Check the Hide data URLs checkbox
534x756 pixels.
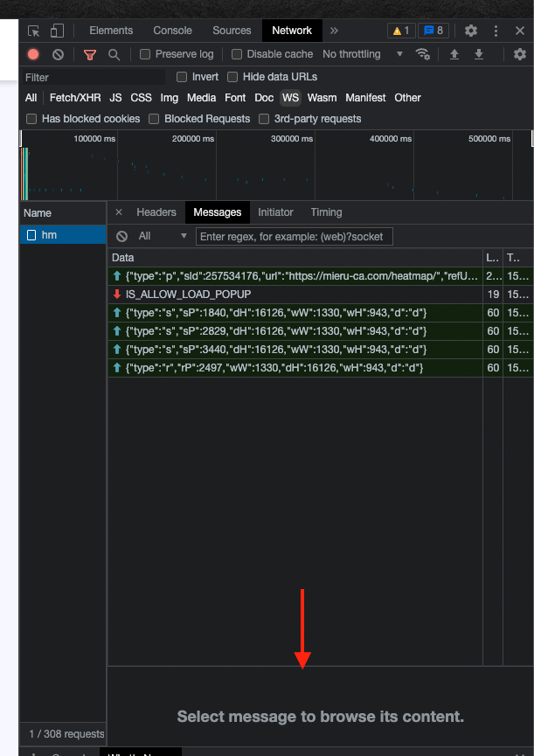[232, 77]
